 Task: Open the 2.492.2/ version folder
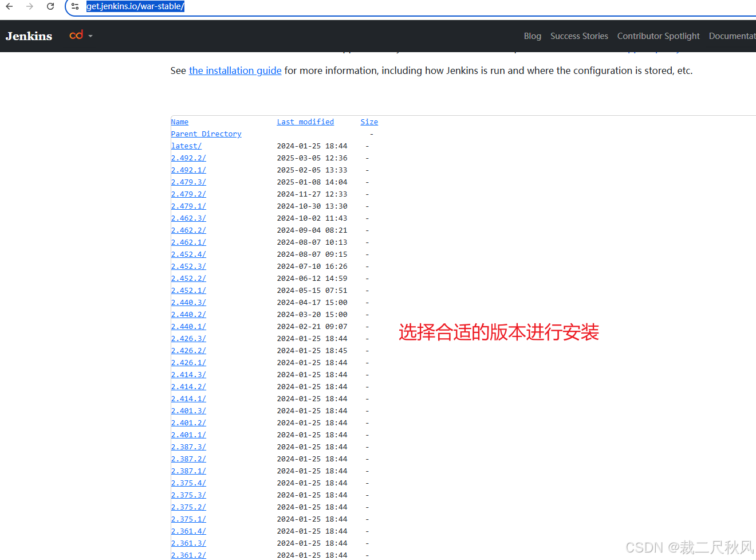coord(188,158)
